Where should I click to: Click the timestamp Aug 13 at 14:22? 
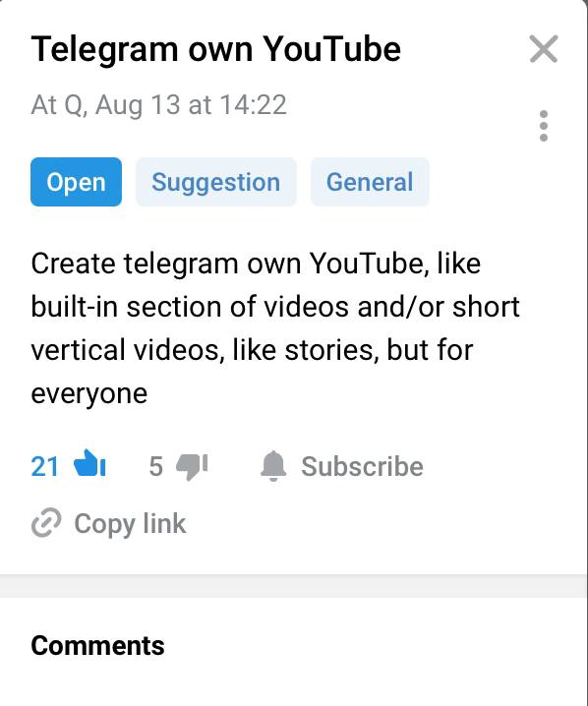click(191, 105)
